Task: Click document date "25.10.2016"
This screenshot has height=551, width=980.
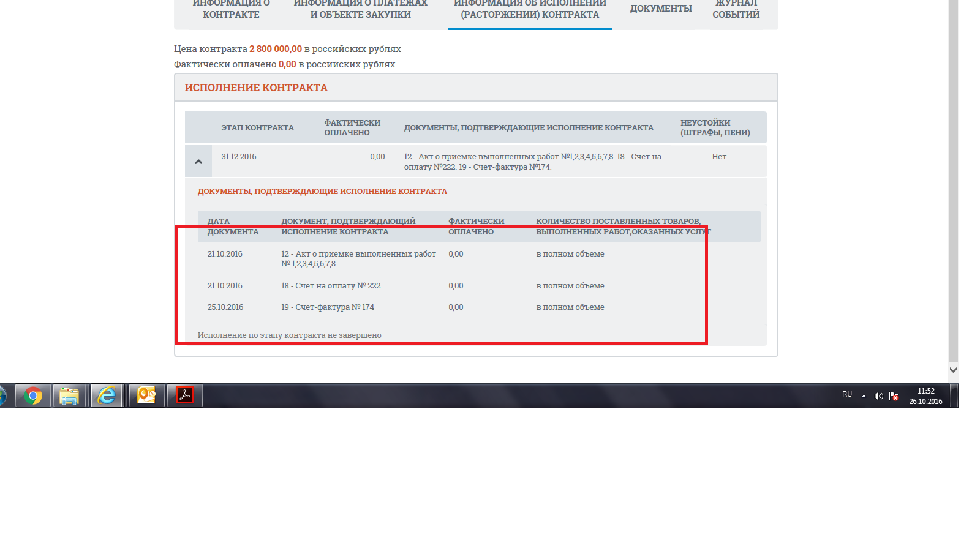Action: tap(225, 307)
